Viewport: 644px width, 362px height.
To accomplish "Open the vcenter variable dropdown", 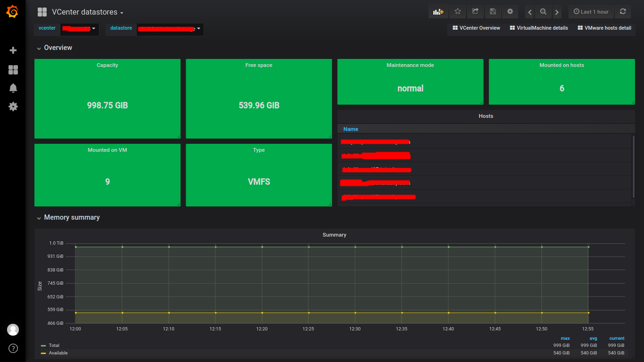I will coord(80,28).
